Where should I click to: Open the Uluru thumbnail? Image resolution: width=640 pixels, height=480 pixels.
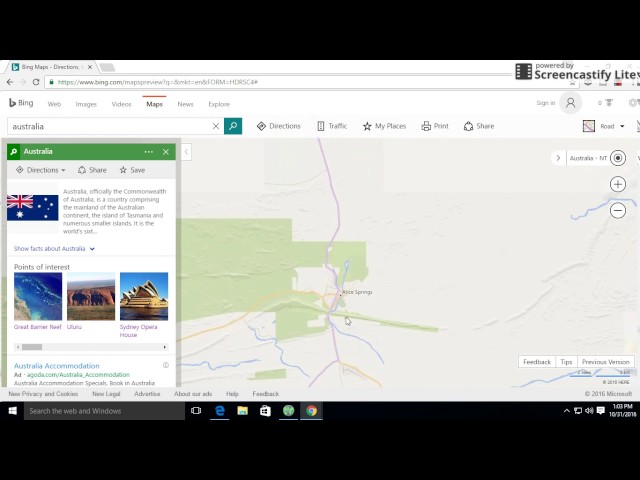click(x=91, y=296)
